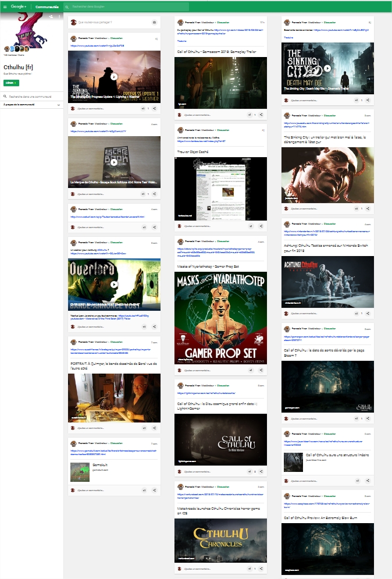Screen dimensions: 392x579
Task: Play the Sinking City Progress Update 1 video
Action: tap(114, 76)
